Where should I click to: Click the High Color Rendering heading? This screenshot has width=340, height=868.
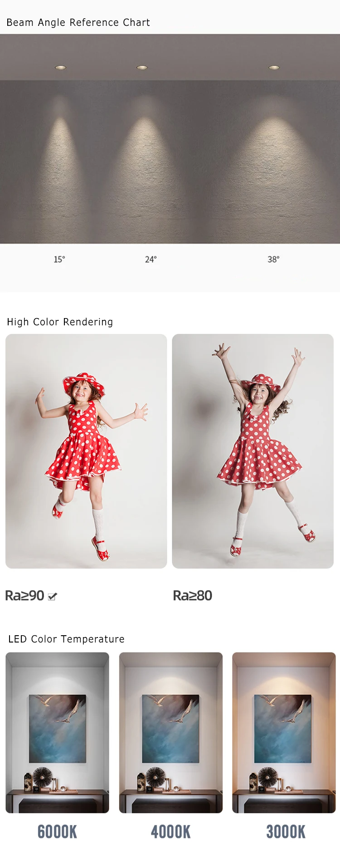point(60,322)
